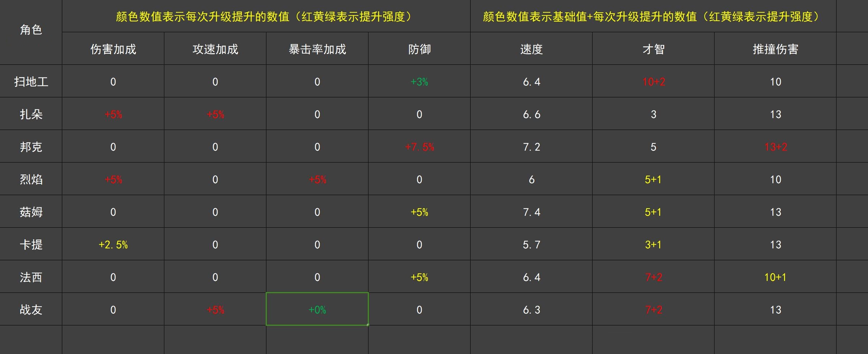Select the left yellow merged title cell
This screenshot has height=354, width=868.
click(266, 17)
